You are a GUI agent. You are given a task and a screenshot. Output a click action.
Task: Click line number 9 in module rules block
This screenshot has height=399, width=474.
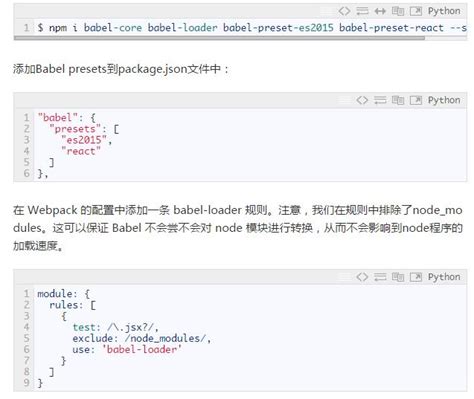coord(27,383)
